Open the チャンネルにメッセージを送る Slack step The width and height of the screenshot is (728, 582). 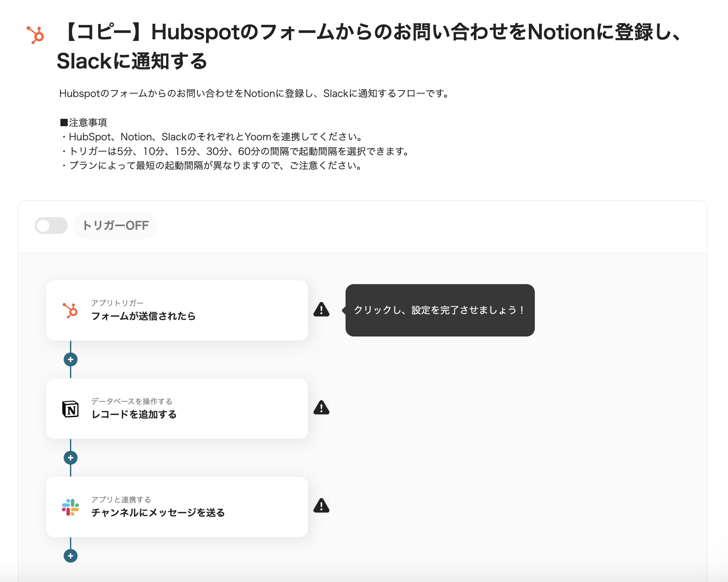click(177, 507)
